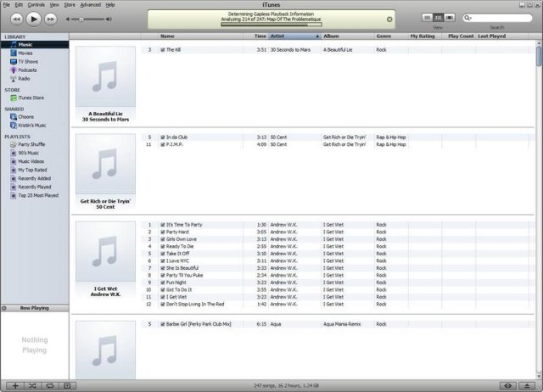543x392 pixels.
Task: Select Music in the Library sidebar
Action: tap(35, 44)
